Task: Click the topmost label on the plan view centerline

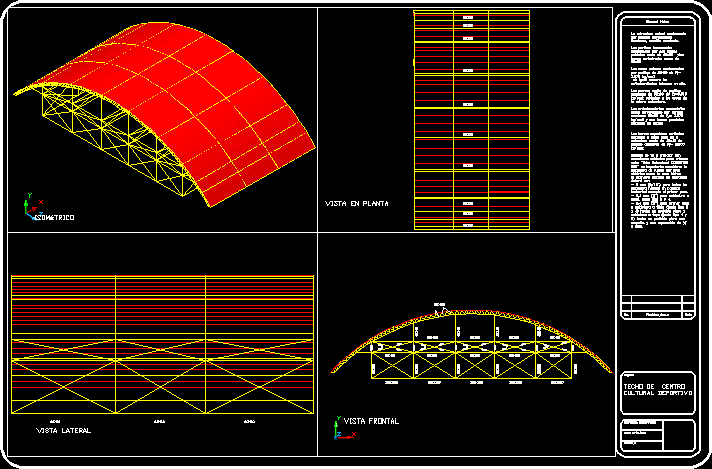Action: coord(467,18)
